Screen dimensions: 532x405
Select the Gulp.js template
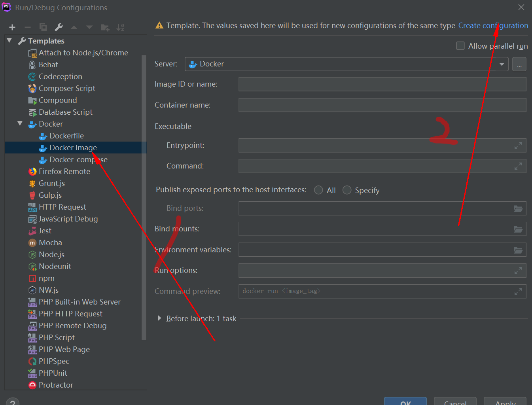pyautogui.click(x=75, y=195)
